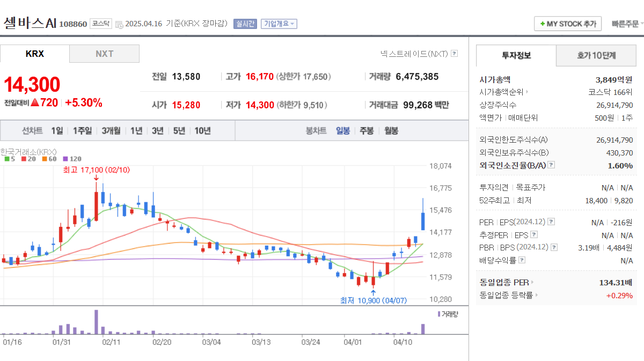Select 주봉 candle interval
Viewport: 644px width, 361px height.
click(x=366, y=130)
